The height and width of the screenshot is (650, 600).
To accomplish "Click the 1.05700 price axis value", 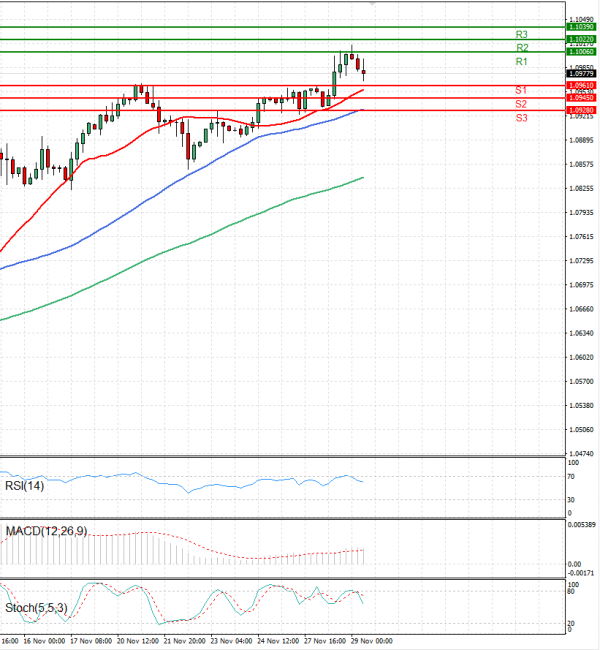I will [x=581, y=381].
